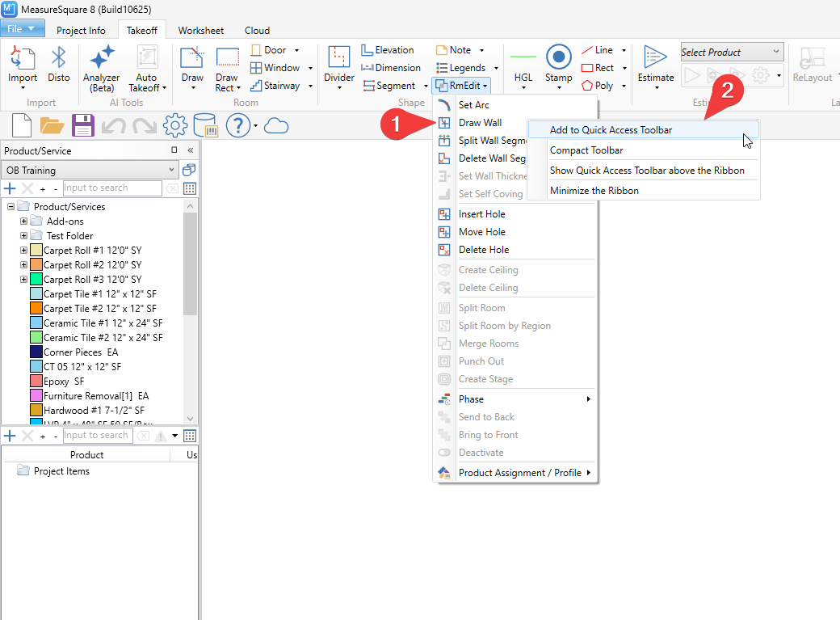Expand the Test Folder node

pos(23,235)
